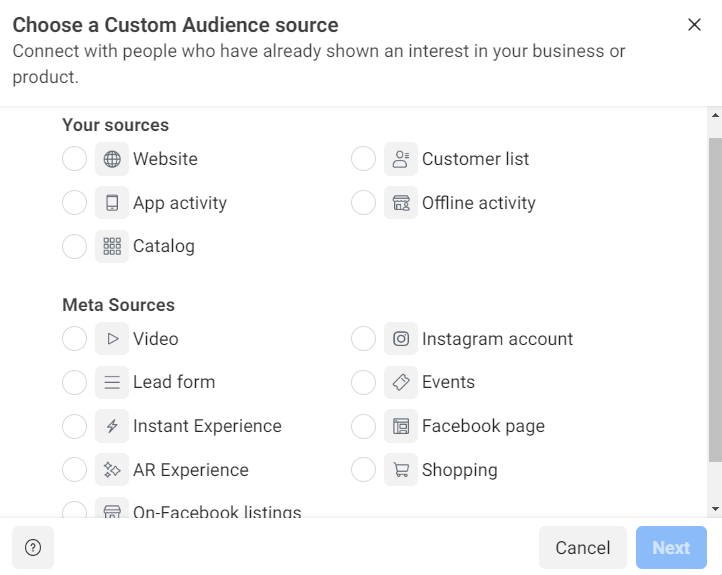Click the Offline activity store icon

pyautogui.click(x=401, y=203)
